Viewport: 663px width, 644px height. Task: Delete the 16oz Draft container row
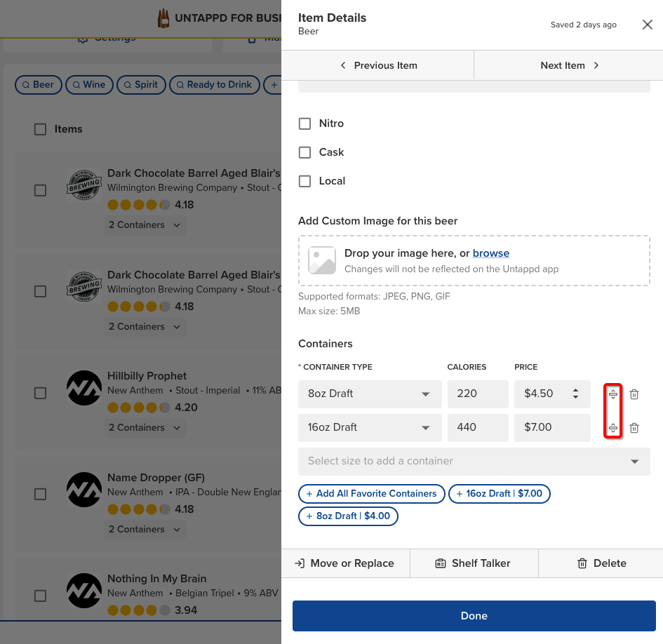tap(634, 428)
